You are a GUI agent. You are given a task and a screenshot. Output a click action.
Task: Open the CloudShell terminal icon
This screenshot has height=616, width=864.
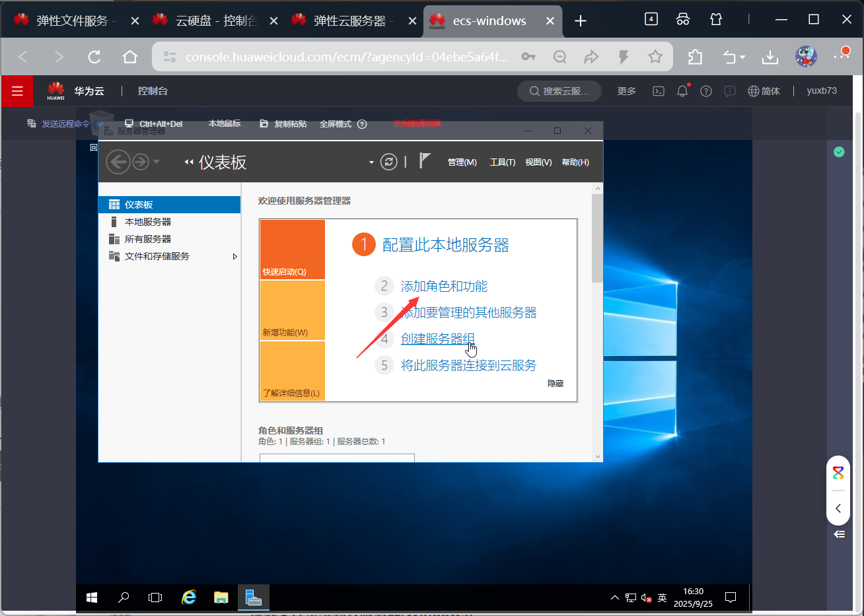659,91
